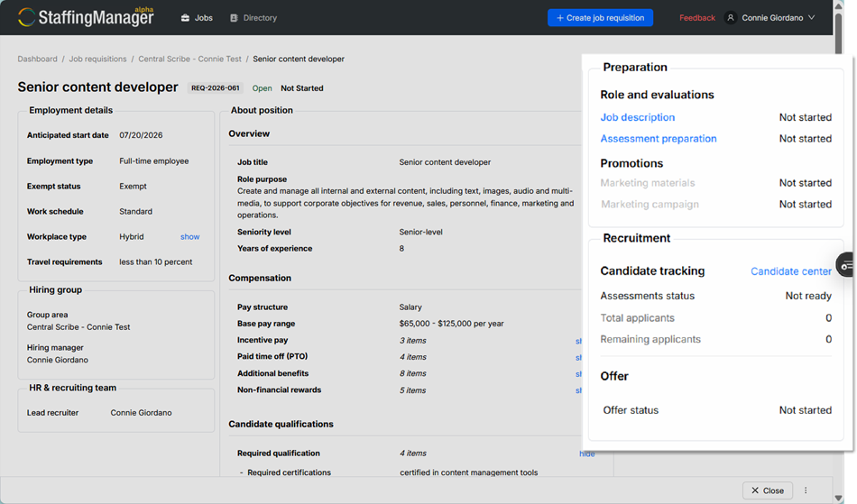Click Marketing campaign item
The height and width of the screenshot is (504, 857).
pyautogui.click(x=650, y=205)
